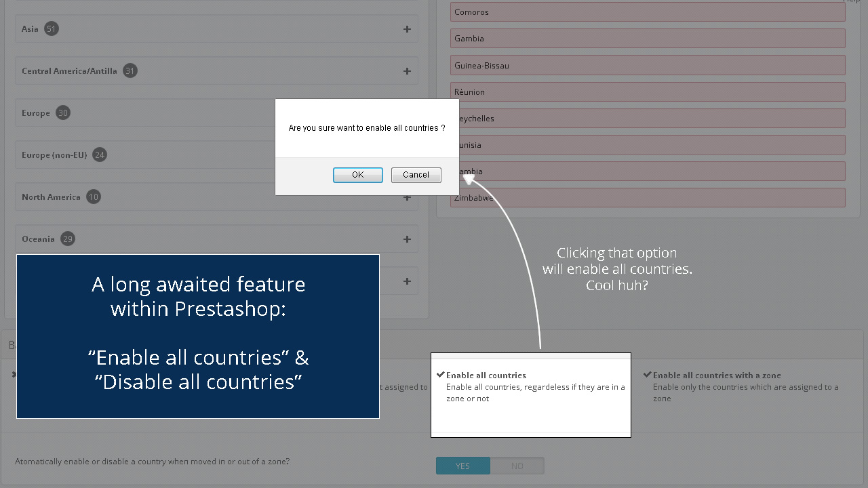
Task: Select the Comoros country entry
Action: pyautogui.click(x=648, y=12)
